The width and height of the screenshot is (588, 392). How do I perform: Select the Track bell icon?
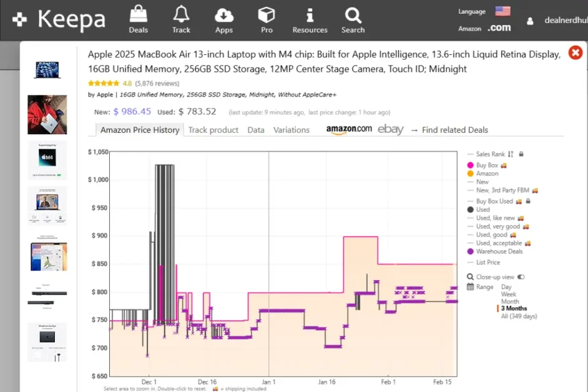pos(181,14)
